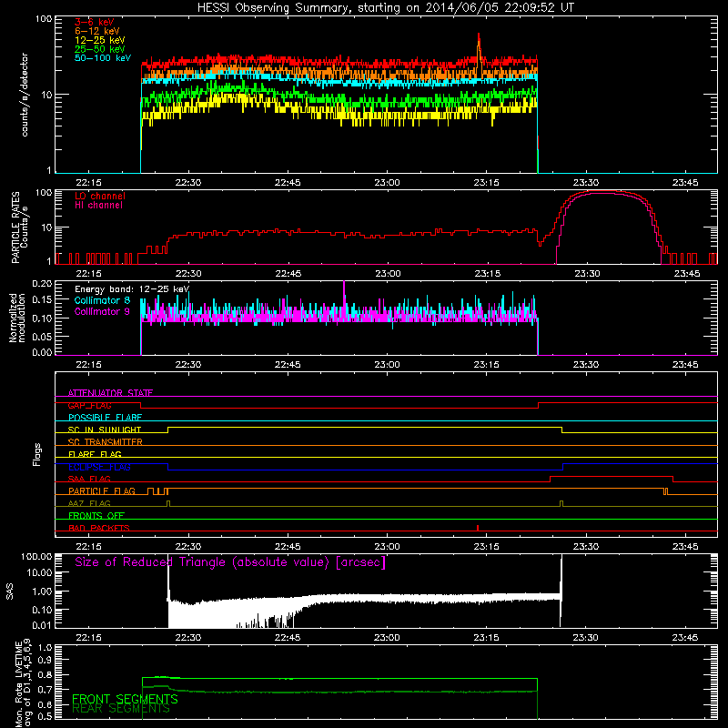This screenshot has height=728, width=728.
Task: Select the 50-100 keV legend label
Action: [x=102, y=58]
